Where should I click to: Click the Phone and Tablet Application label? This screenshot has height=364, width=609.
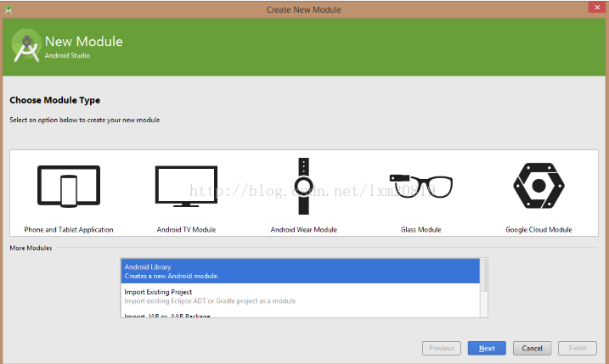tap(69, 229)
